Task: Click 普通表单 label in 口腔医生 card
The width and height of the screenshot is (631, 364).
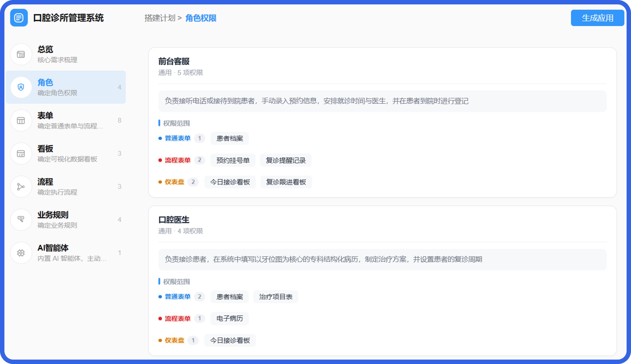Action: click(x=178, y=297)
